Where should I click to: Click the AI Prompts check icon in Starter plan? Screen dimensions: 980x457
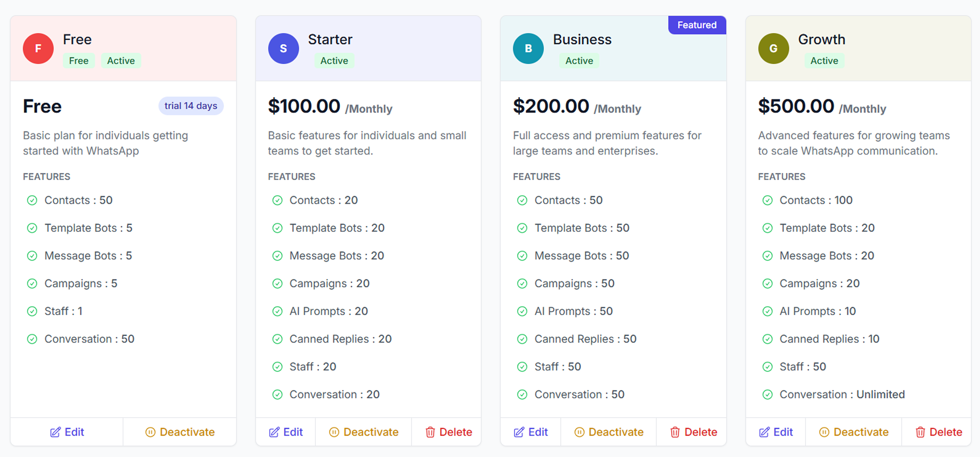coord(277,311)
